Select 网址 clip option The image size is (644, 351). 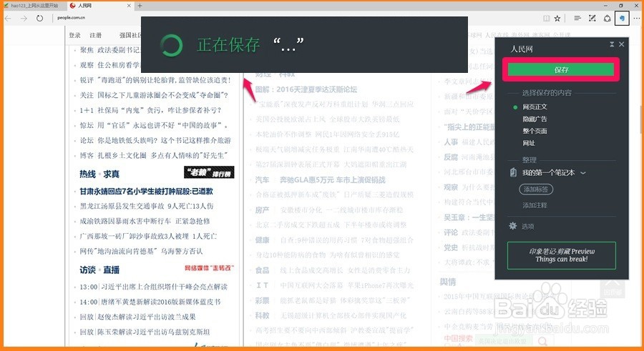(x=529, y=143)
